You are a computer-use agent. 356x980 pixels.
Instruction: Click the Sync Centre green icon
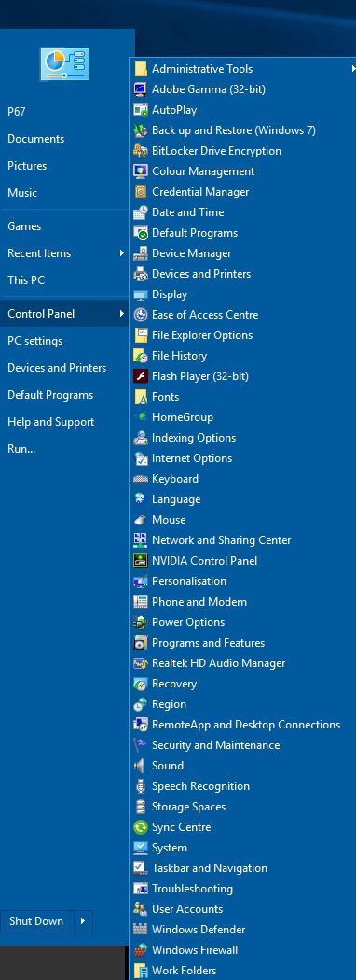(x=141, y=827)
